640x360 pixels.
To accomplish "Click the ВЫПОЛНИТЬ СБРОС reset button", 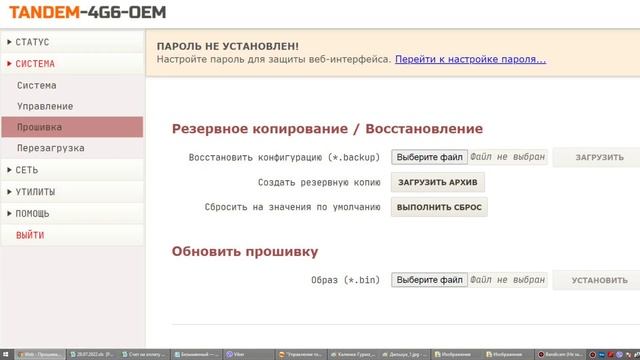I will 439,207.
